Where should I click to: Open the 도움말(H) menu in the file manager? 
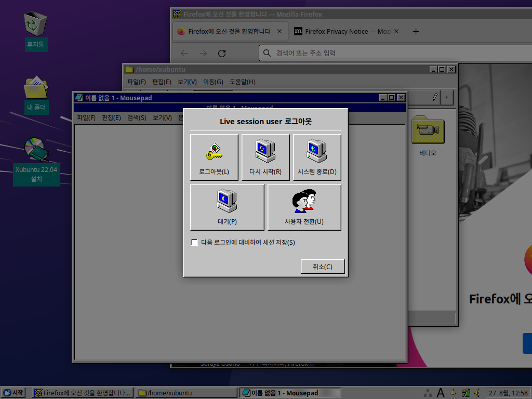coord(243,82)
